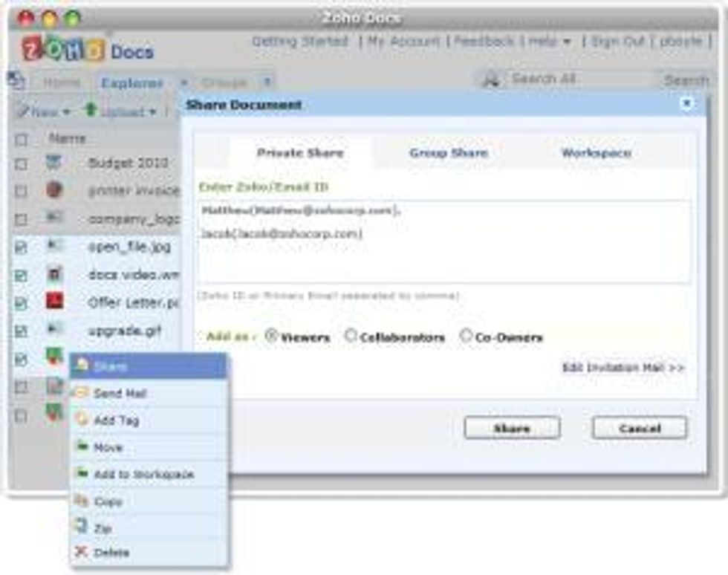Image resolution: width=728 pixels, height=575 pixels.
Task: Click the Add Tag icon
Action: click(x=82, y=420)
